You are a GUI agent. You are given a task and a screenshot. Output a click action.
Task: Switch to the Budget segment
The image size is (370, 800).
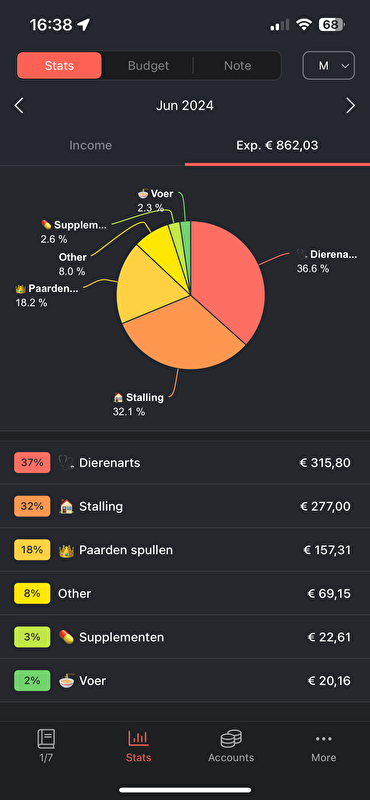(148, 66)
